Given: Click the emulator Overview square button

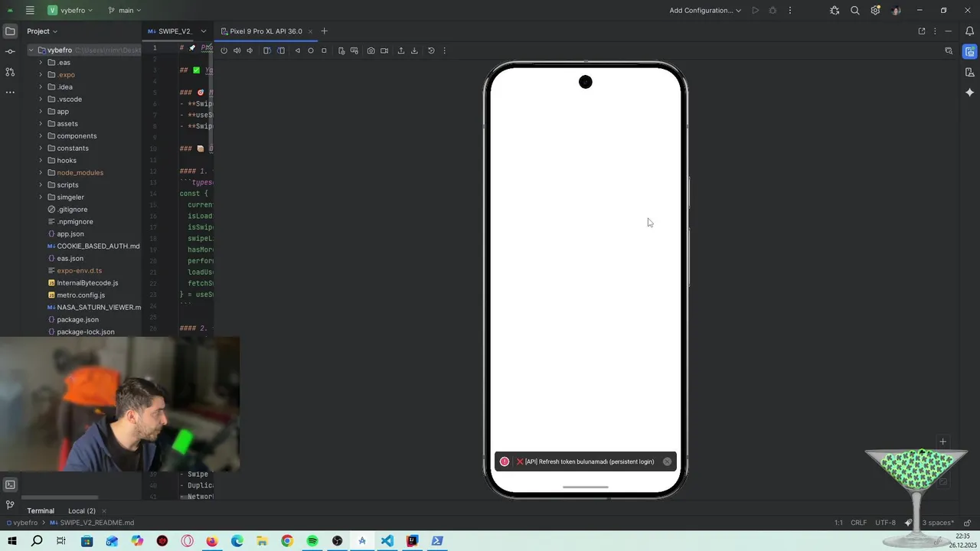Looking at the screenshot, I should pos(324,51).
